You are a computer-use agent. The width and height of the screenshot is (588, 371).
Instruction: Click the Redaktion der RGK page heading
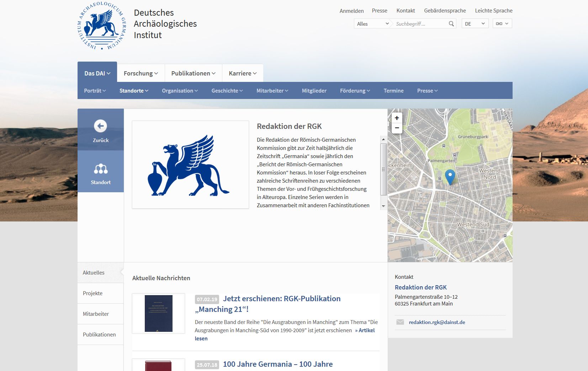click(289, 126)
